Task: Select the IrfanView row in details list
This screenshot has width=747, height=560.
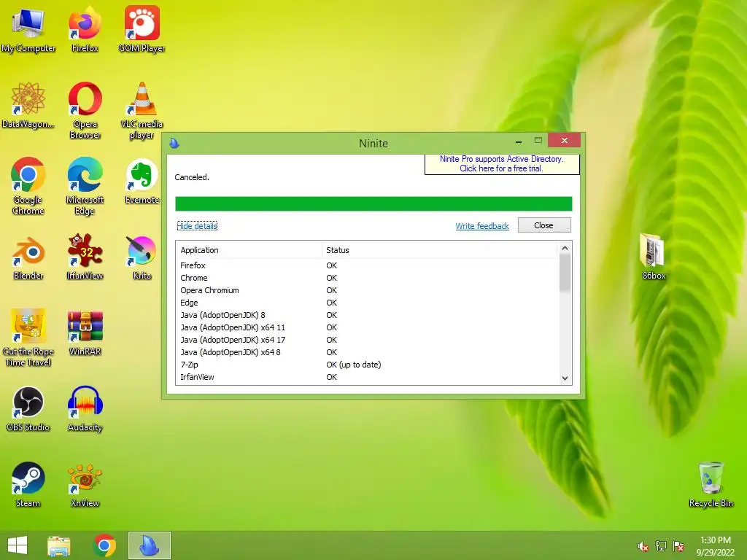Action: click(367, 377)
